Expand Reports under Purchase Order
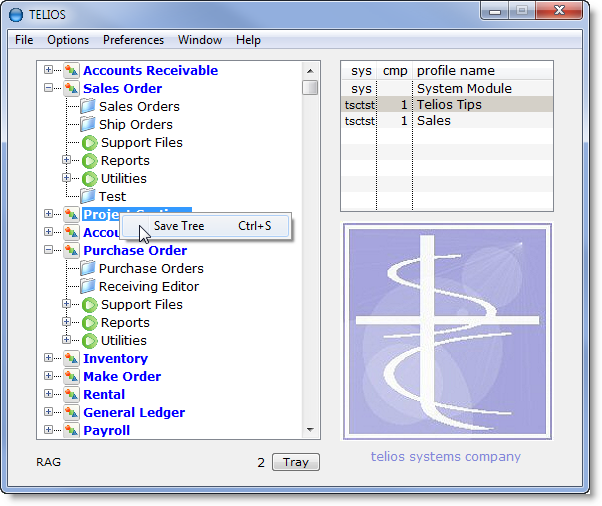 tap(67, 323)
